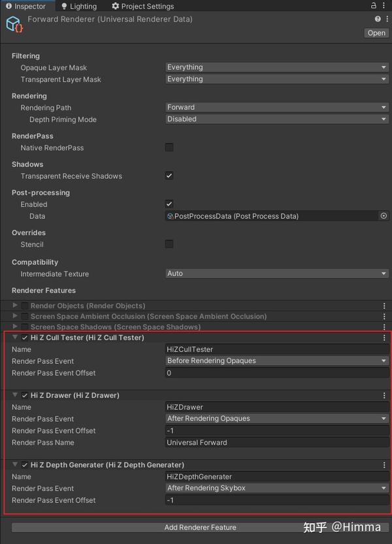Open Hi Z Drawer three-dot menu
This screenshot has width=392, height=544.
coord(384,395)
